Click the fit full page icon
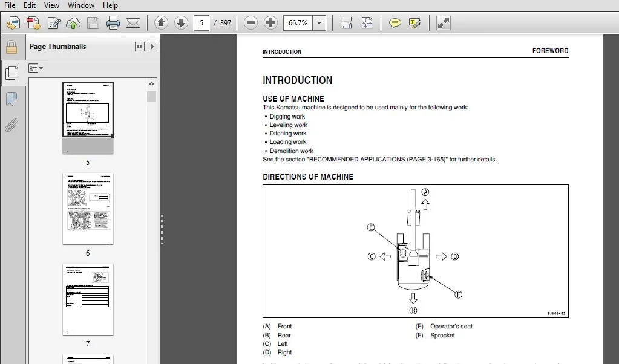This screenshot has height=364, width=619. coord(367,23)
